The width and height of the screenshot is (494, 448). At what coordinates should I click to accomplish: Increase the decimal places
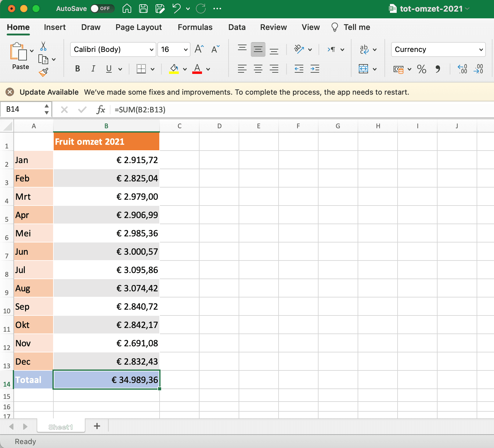(463, 69)
